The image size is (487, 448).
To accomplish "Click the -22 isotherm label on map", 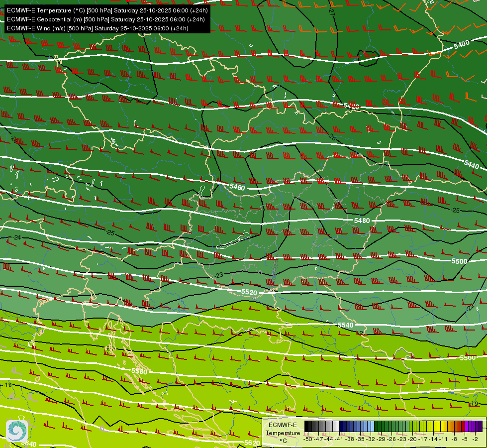I will click(471, 307).
